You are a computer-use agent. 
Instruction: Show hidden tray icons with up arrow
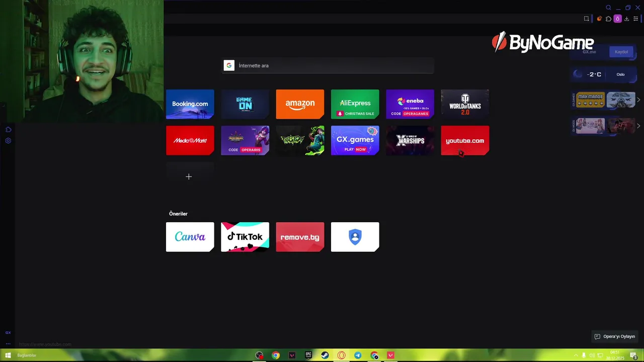(576, 355)
